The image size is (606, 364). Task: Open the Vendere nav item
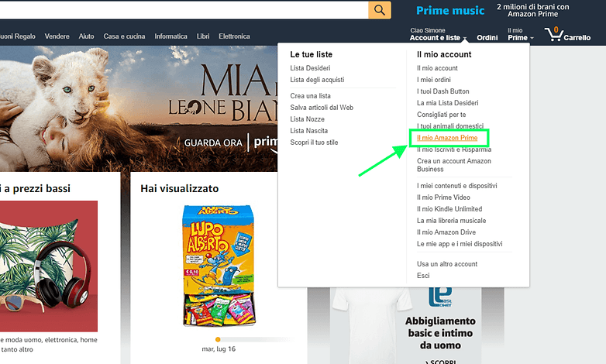click(x=57, y=36)
